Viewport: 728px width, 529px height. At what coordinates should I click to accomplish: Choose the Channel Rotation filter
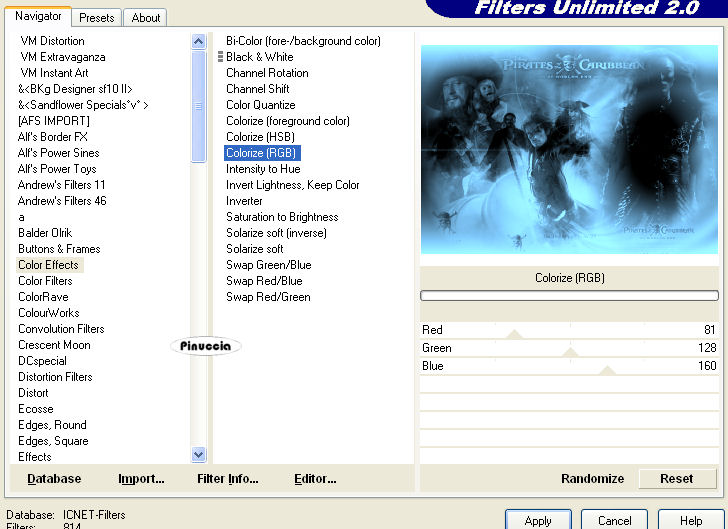tap(267, 73)
